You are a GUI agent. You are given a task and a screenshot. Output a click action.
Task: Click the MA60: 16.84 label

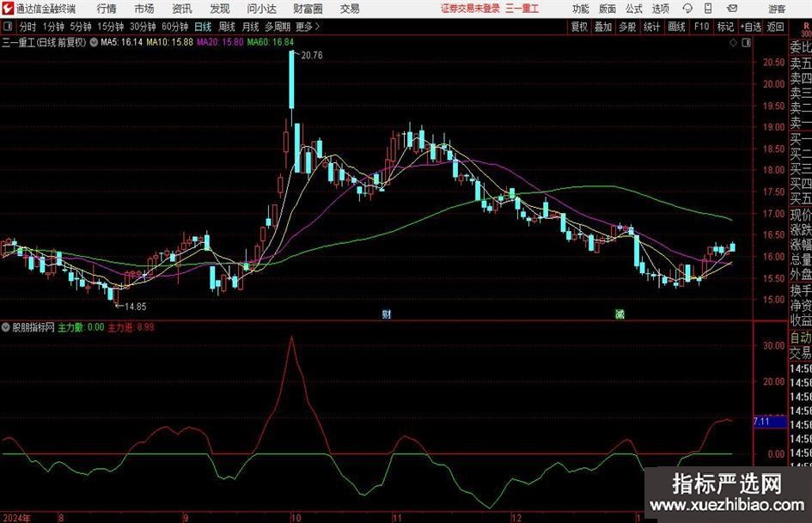click(x=271, y=42)
